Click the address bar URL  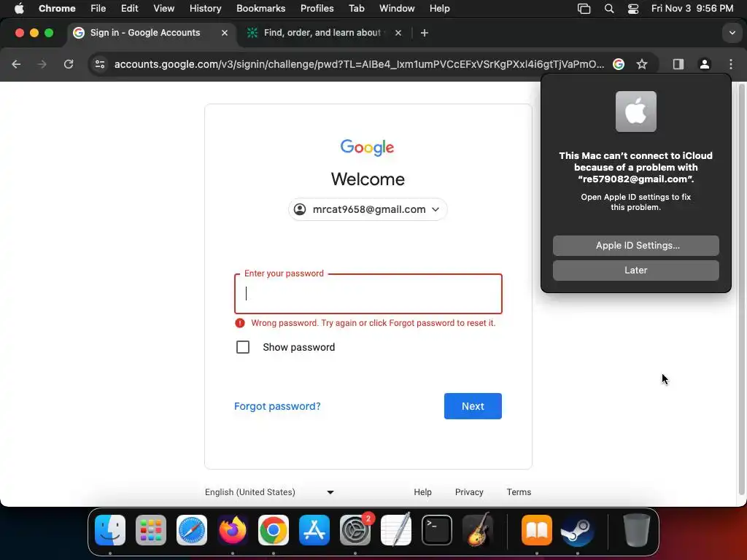pyautogui.click(x=359, y=64)
